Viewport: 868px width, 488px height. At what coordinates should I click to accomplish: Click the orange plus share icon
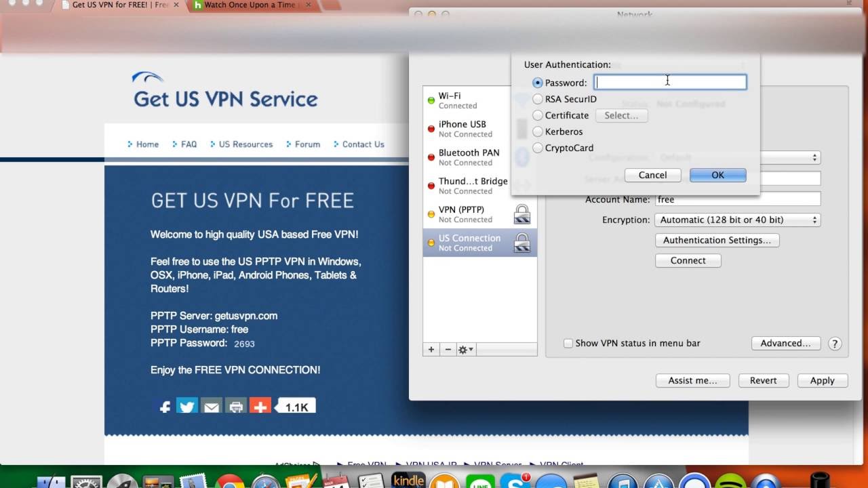[x=260, y=407]
